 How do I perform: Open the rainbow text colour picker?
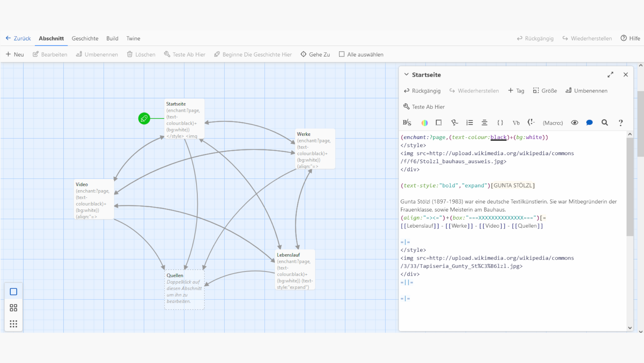424,123
